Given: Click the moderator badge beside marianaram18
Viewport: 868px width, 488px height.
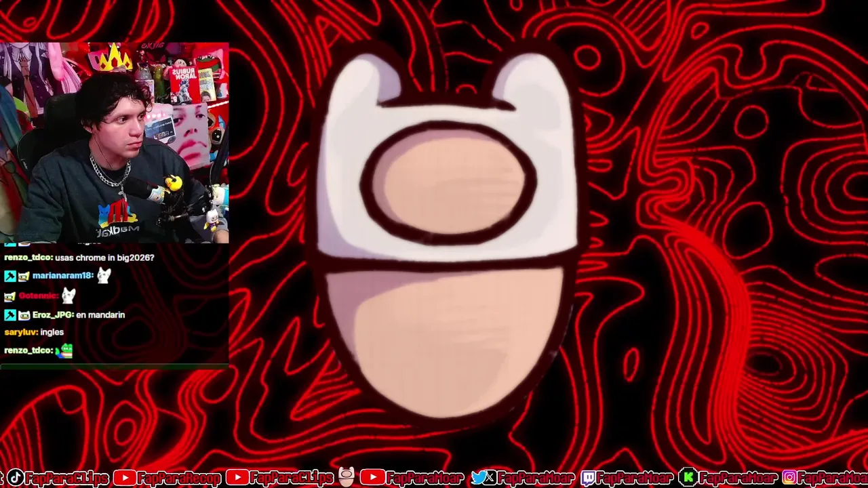Looking at the screenshot, I should [x=9, y=276].
